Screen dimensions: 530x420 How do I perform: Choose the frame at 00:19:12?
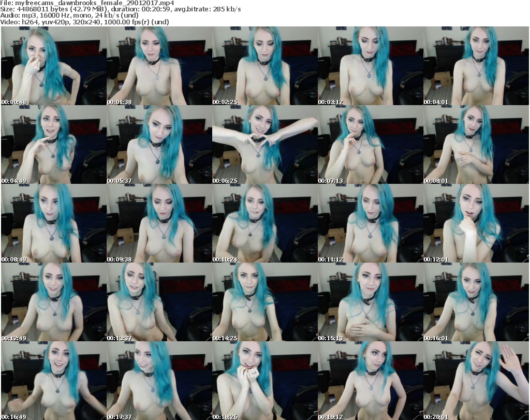coord(371,381)
